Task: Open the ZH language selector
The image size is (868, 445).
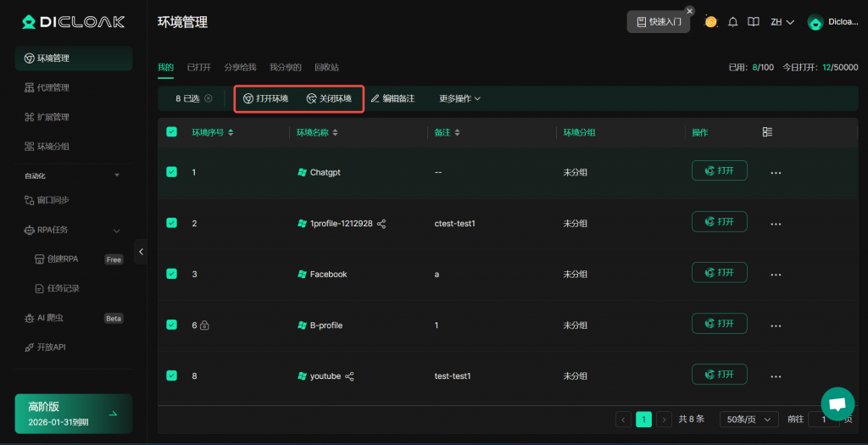Action: 782,22
